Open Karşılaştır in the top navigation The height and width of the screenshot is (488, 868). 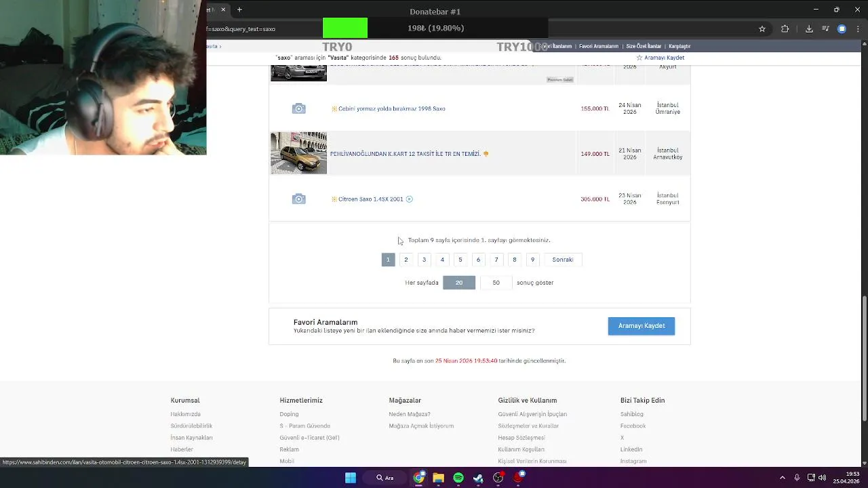pyautogui.click(x=679, y=46)
